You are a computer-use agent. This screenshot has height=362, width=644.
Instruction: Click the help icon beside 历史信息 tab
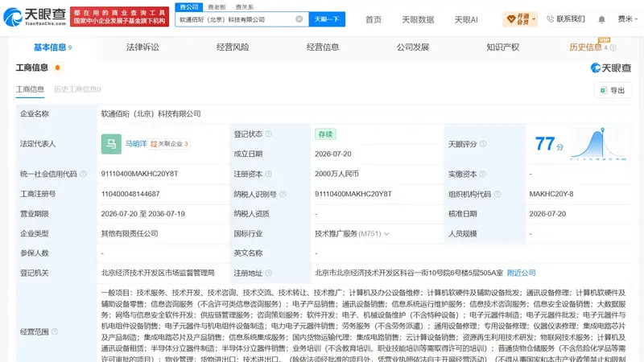point(613,47)
